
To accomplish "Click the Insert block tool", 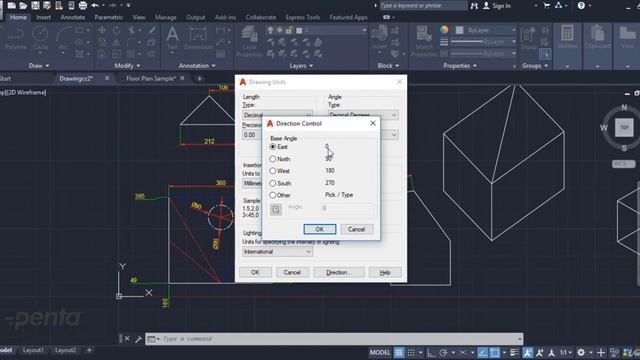I will tap(380, 38).
